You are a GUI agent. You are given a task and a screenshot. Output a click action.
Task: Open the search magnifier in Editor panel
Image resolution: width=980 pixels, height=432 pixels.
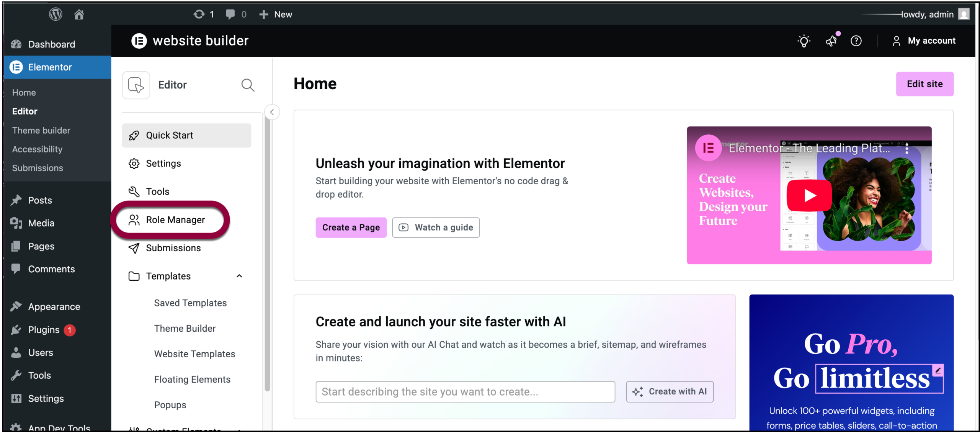coord(248,85)
